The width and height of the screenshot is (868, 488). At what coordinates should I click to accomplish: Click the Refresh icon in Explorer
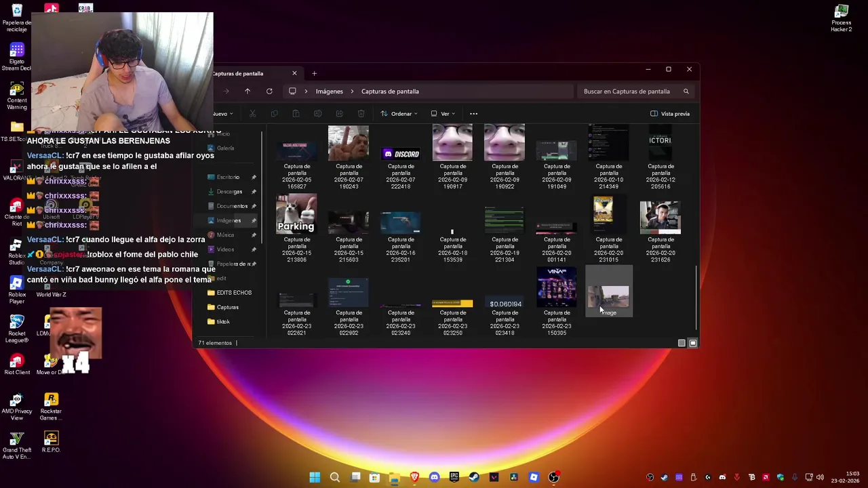point(269,91)
